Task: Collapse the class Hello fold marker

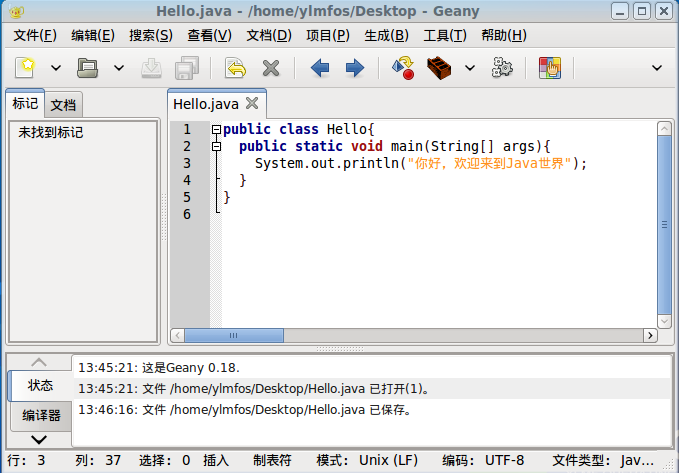Action: pos(216,130)
